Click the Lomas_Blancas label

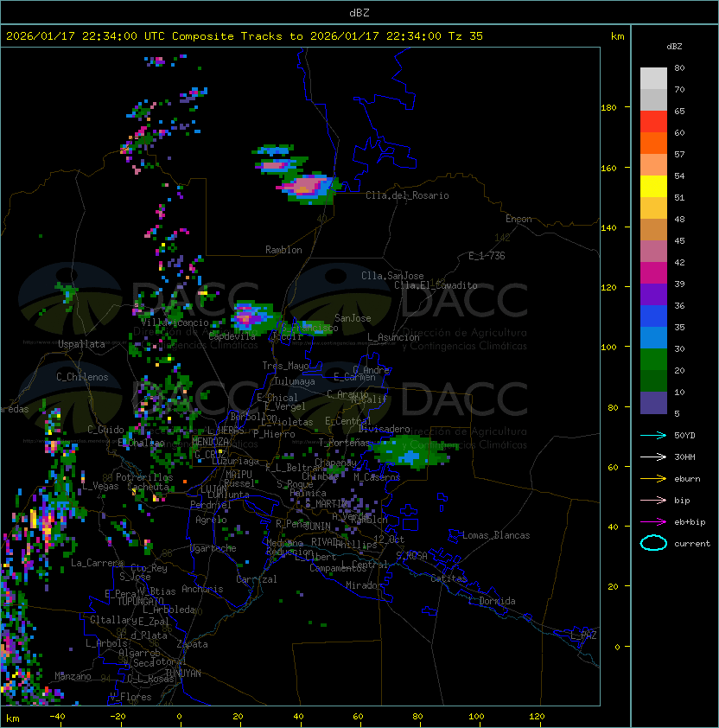point(496,535)
